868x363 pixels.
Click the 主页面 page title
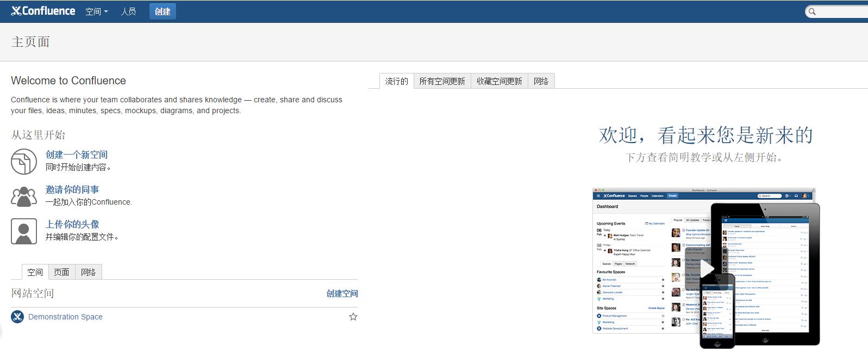(x=30, y=42)
